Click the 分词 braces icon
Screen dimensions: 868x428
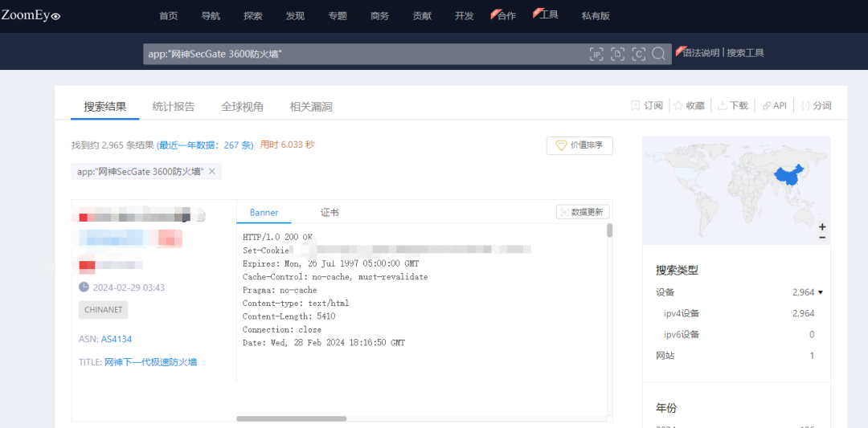pyautogui.click(x=806, y=106)
